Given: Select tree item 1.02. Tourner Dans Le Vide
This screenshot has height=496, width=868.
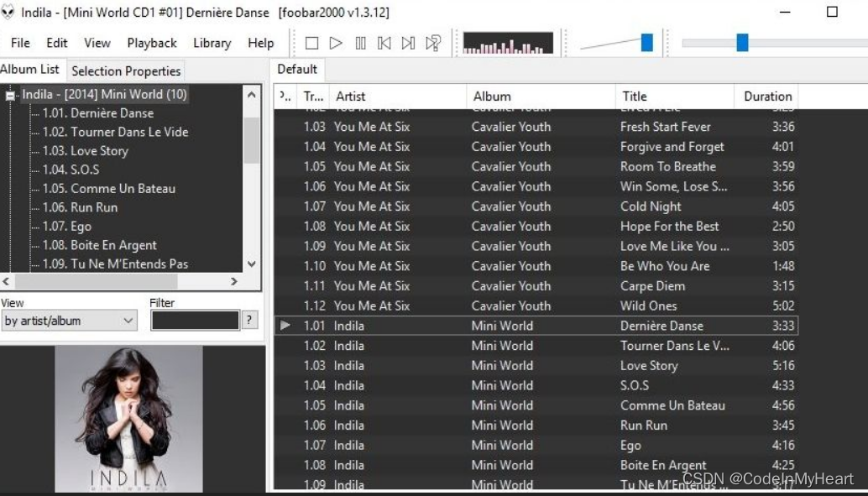Looking at the screenshot, I should tap(115, 132).
